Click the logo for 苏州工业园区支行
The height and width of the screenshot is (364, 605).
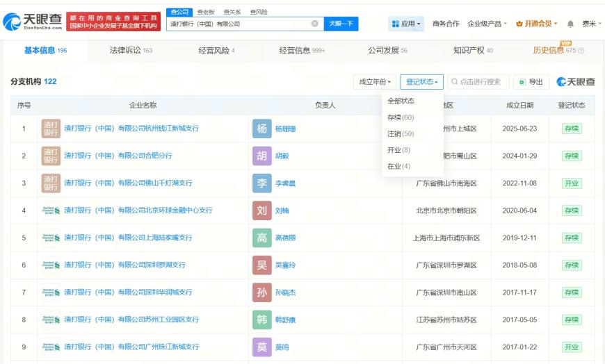coord(51,320)
